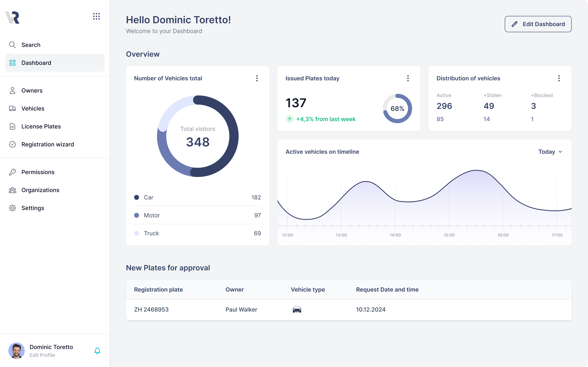Expand the Today timeline range dropdown

[x=550, y=152]
